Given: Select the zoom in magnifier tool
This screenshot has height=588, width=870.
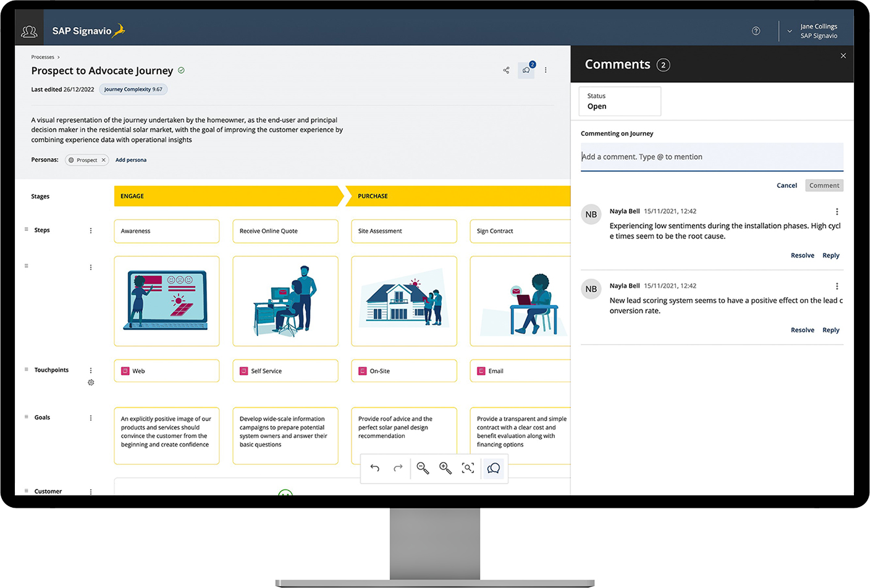Looking at the screenshot, I should point(446,469).
